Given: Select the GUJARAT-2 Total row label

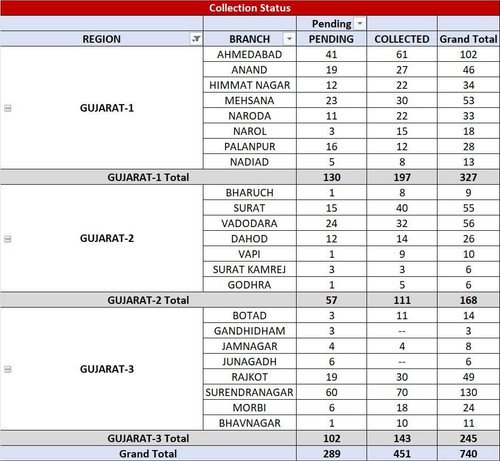Looking at the screenshot, I should click(x=148, y=300).
